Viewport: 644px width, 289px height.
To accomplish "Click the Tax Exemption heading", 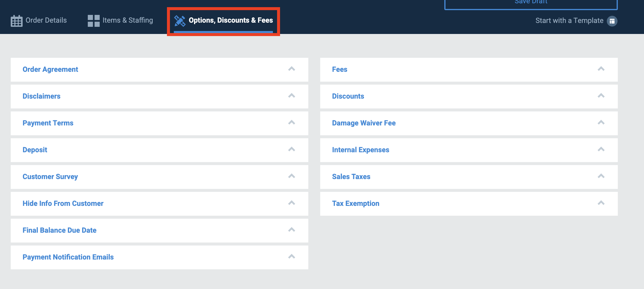I will [x=356, y=203].
